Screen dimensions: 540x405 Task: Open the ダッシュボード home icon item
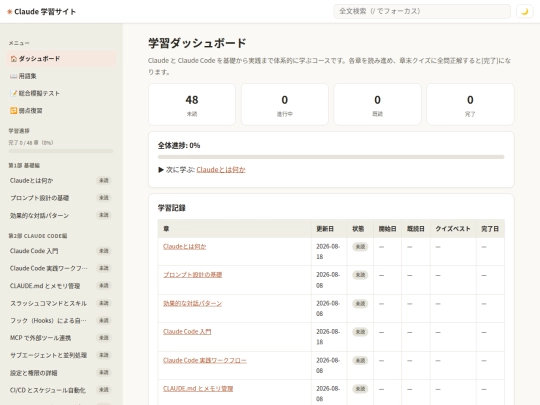click(61, 59)
